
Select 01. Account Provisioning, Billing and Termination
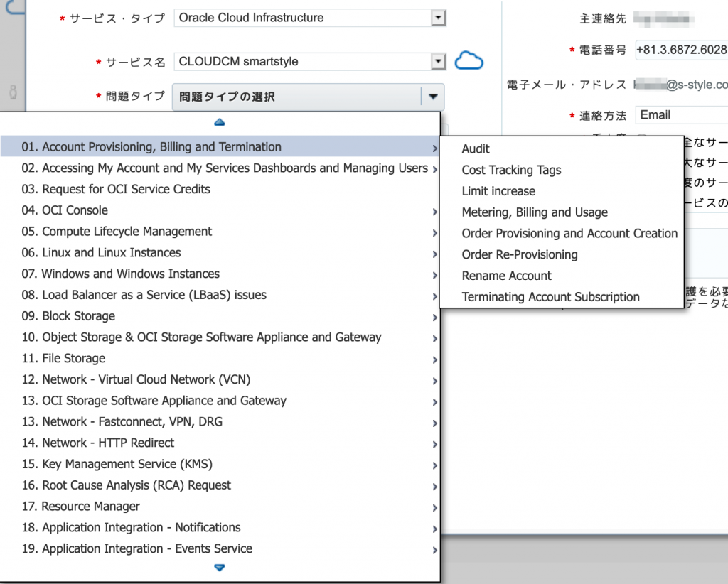(220, 146)
